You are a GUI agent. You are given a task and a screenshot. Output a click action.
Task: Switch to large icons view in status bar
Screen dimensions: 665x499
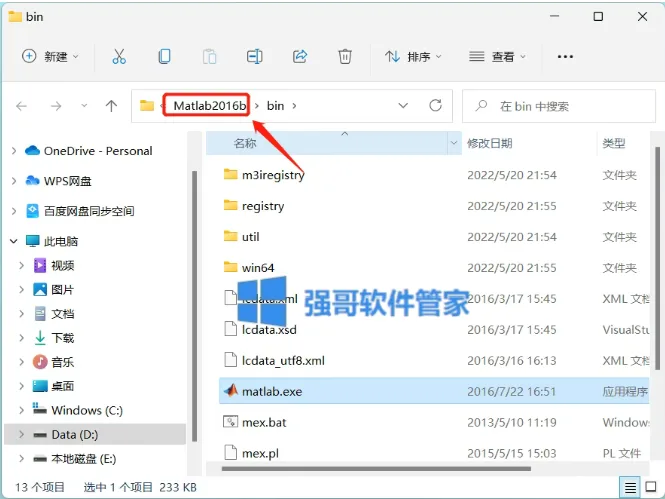tap(651, 487)
